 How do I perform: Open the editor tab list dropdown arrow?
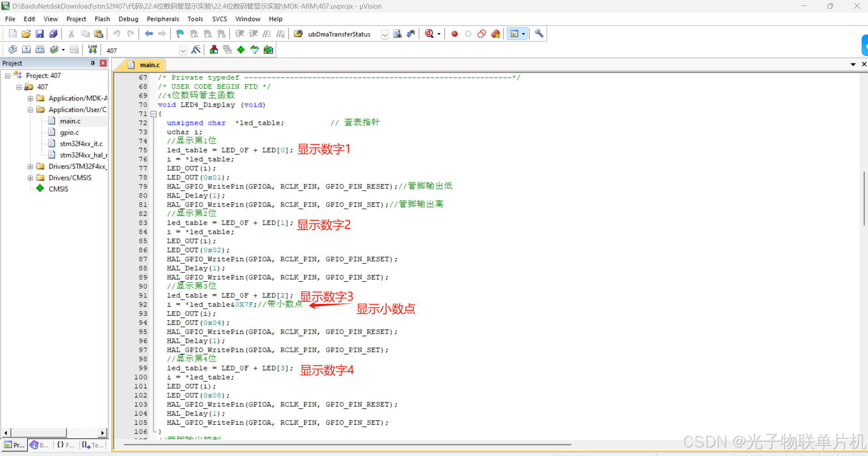click(853, 64)
